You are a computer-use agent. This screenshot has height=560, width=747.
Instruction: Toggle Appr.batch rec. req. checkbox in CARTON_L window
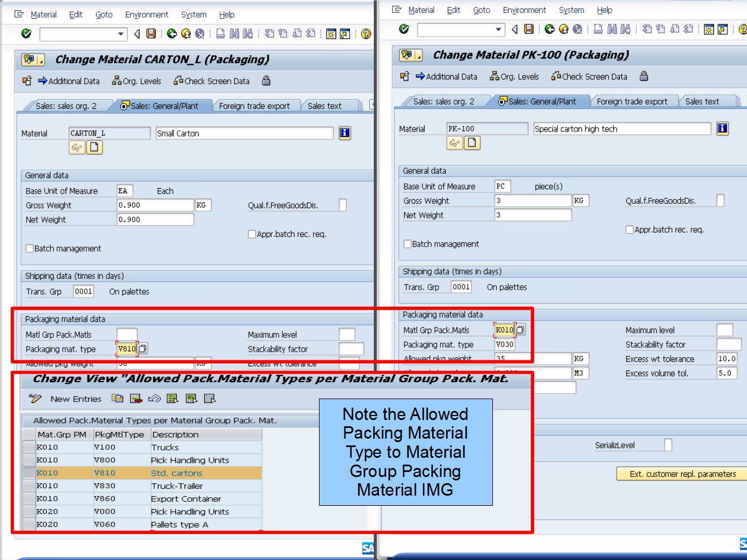coord(252,234)
